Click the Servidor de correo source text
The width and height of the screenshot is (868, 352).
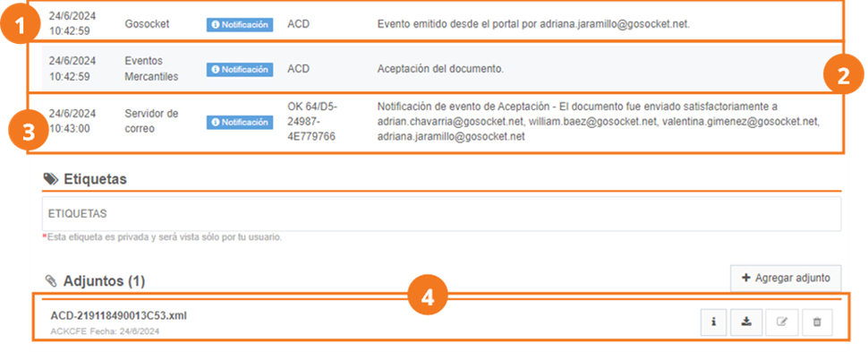point(152,122)
